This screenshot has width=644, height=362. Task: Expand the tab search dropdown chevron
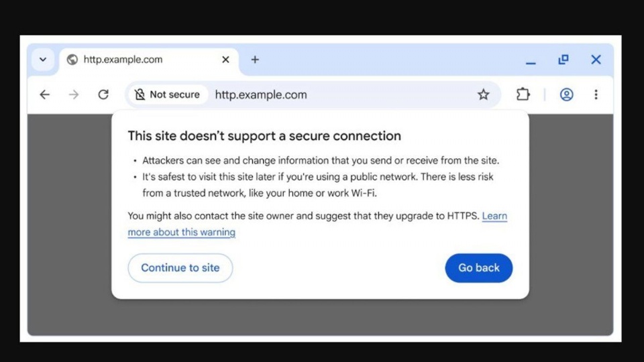[x=43, y=60]
